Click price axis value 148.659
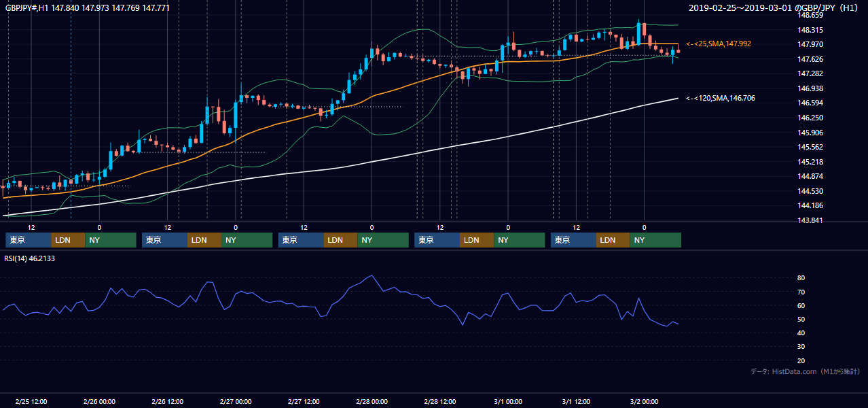This screenshot has width=868, height=408. point(811,15)
